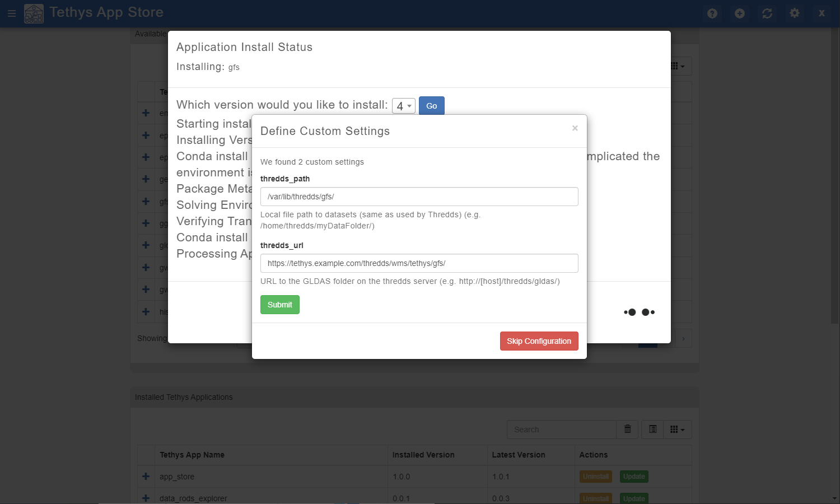840x504 pixels.
Task: Click the 'Application Install Status' title
Action: coord(244,47)
